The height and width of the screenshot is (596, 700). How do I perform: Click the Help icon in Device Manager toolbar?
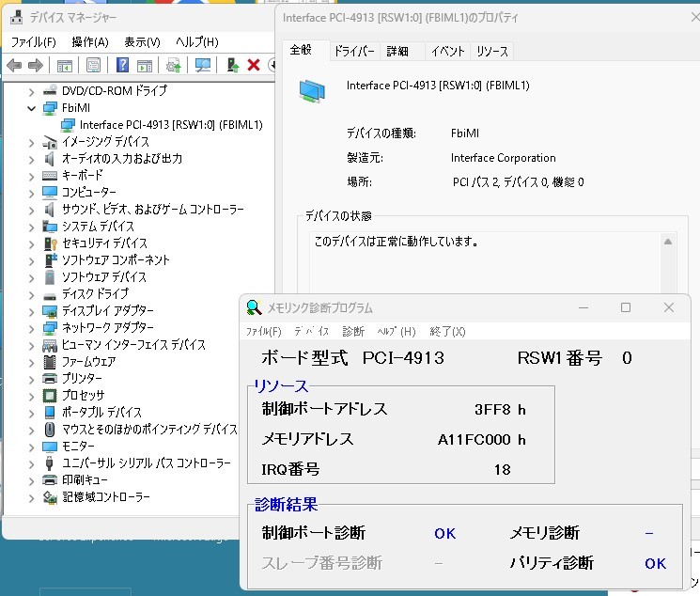pyautogui.click(x=122, y=65)
